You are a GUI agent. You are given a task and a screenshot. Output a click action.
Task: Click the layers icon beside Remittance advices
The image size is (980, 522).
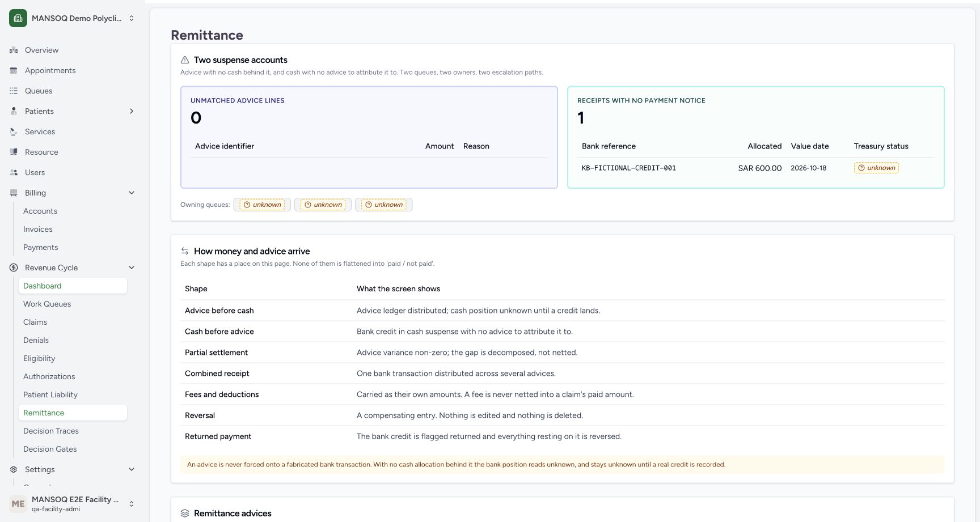click(185, 513)
